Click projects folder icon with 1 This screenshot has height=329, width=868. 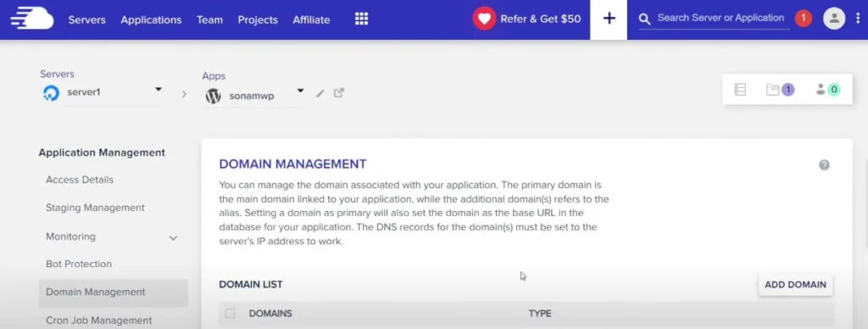pos(780,89)
